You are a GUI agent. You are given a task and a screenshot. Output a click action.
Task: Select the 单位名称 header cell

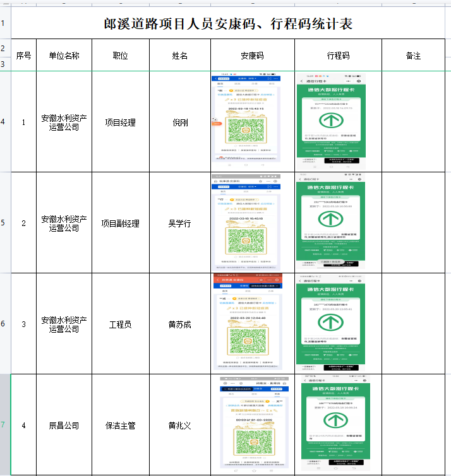[64, 56]
